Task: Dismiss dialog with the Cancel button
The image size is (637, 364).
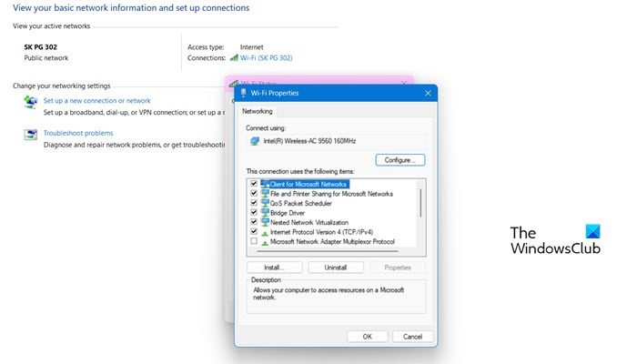Action: coord(413,337)
